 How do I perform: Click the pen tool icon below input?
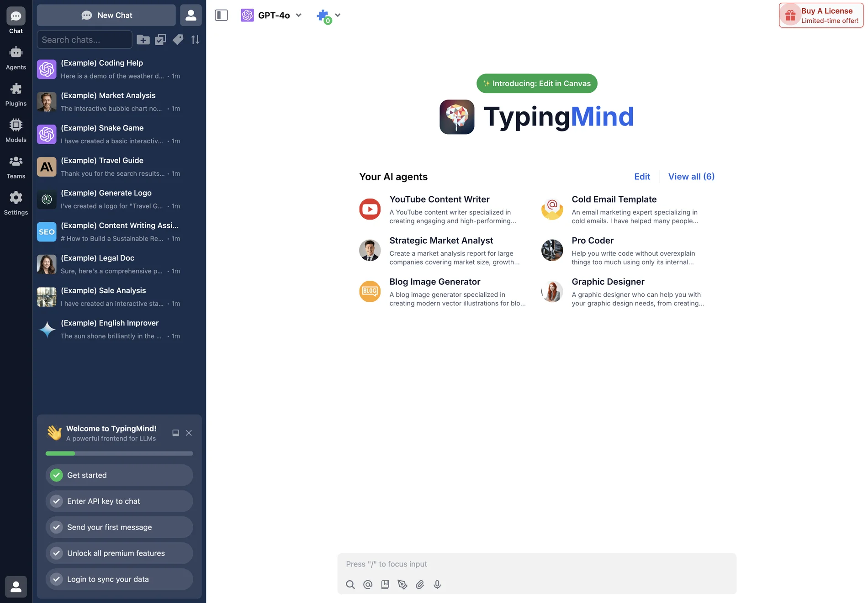[x=402, y=585]
